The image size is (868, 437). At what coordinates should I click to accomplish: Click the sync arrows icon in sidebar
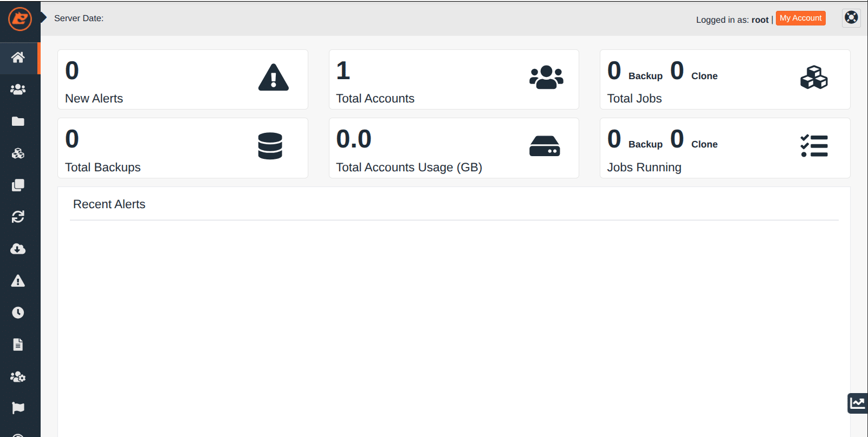[18, 217]
